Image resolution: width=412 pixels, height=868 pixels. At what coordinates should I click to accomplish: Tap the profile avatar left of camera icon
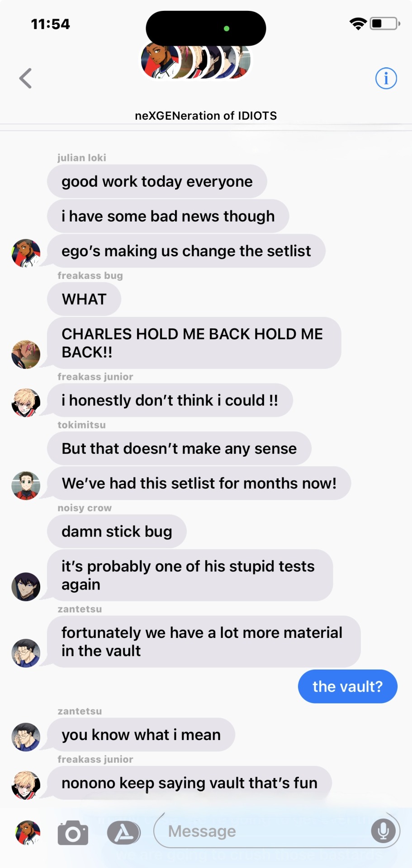coord(28,833)
